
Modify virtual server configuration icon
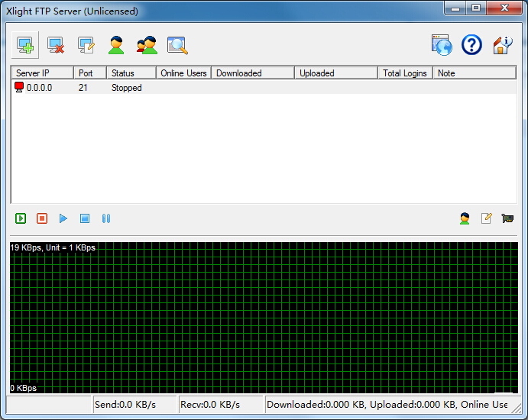86,45
